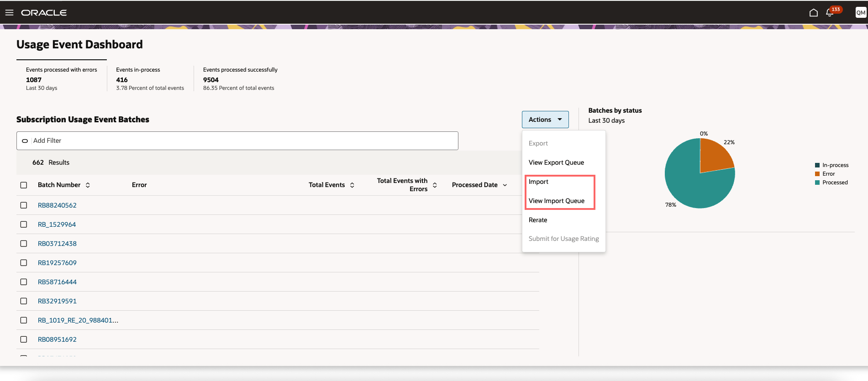Open batch link RB88240562
This screenshot has width=868, height=381.
[x=57, y=205]
